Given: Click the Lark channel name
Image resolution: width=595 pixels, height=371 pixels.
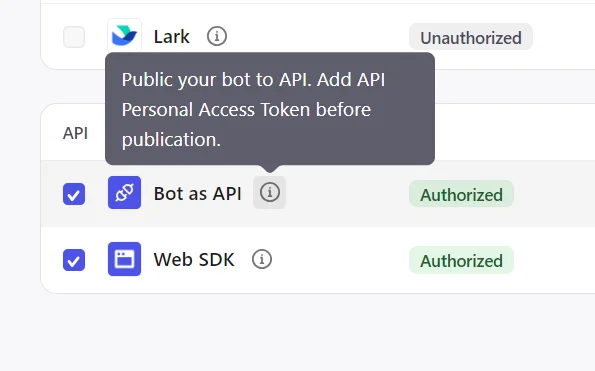Looking at the screenshot, I should (x=172, y=37).
